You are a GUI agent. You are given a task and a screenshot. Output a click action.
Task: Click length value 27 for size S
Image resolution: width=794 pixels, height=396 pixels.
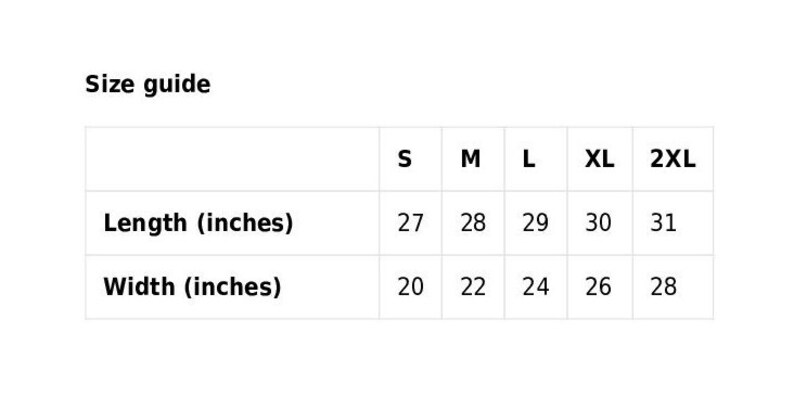[x=410, y=223]
